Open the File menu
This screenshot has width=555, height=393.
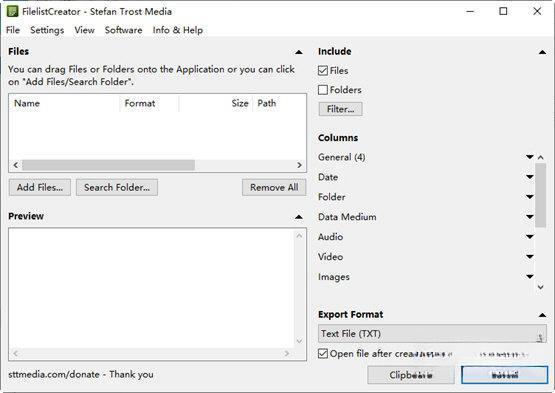tap(13, 30)
